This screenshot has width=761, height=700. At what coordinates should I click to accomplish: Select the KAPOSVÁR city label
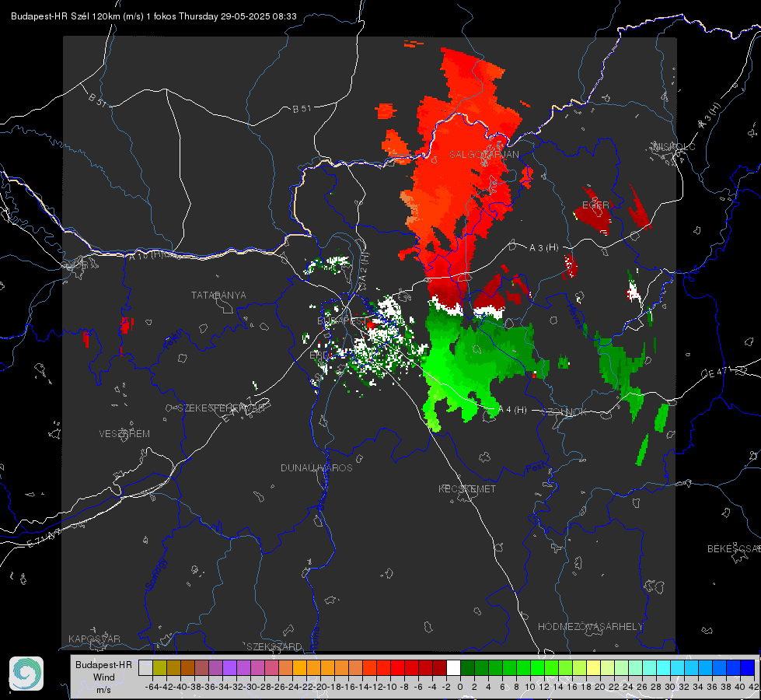pos(94,639)
